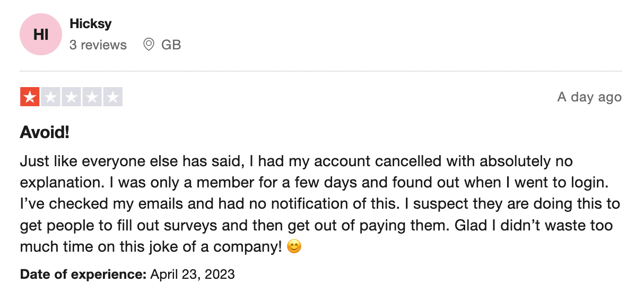The height and width of the screenshot is (291, 644).
Task: Click the second grey star
Action: click(x=50, y=97)
